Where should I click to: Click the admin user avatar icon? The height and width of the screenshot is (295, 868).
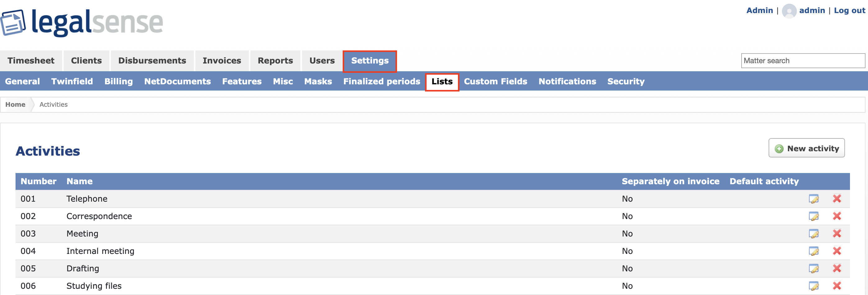[789, 11]
